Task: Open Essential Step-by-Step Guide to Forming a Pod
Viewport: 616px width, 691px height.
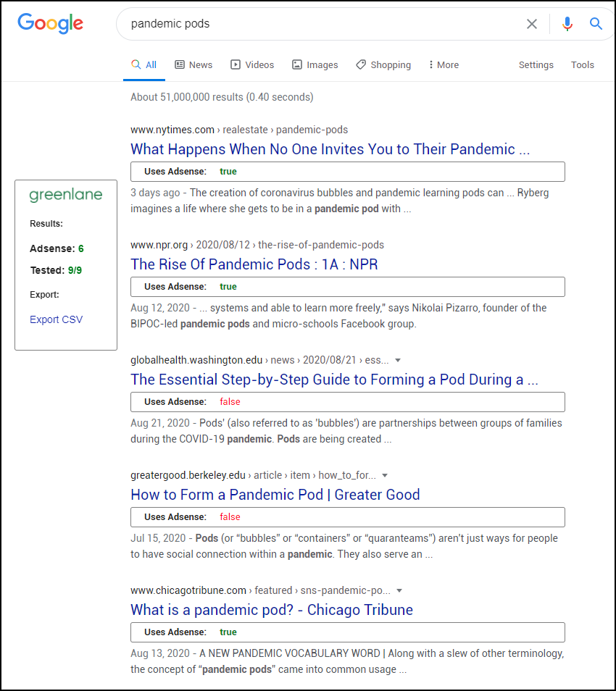Action: [x=334, y=379]
